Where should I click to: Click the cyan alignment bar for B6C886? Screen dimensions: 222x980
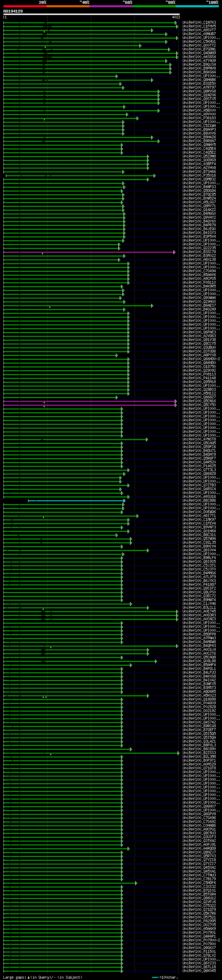click(x=76, y=501)
